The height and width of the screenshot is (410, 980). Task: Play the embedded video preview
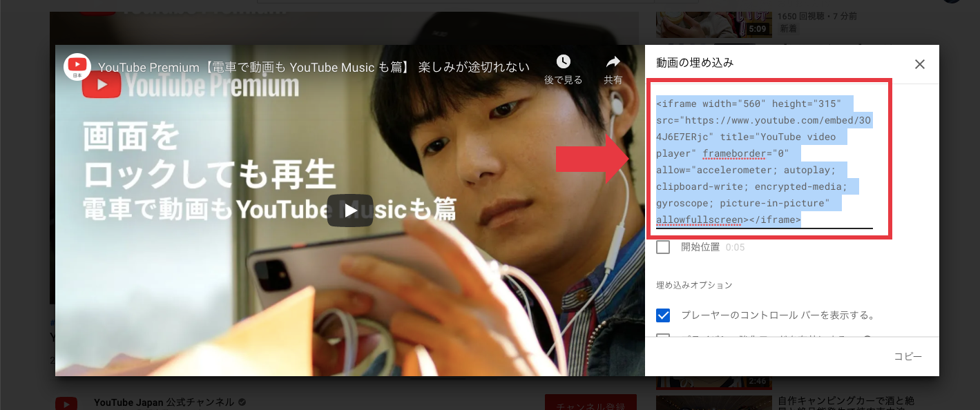click(350, 211)
